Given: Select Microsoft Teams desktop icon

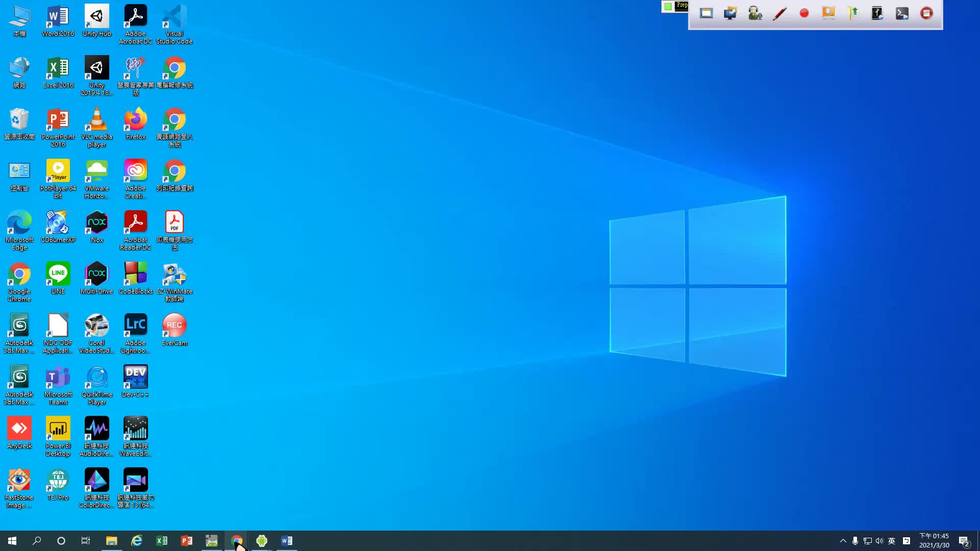Looking at the screenshot, I should 58,386.
